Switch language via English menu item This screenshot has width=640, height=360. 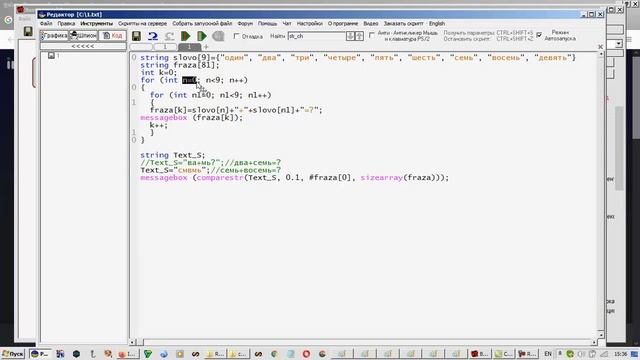pyautogui.click(x=437, y=24)
